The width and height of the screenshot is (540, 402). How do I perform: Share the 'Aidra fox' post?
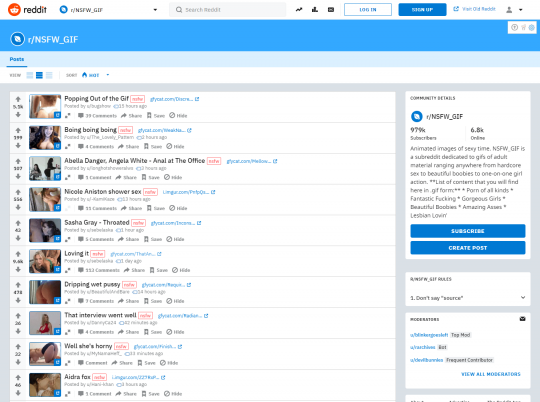pos(126,394)
